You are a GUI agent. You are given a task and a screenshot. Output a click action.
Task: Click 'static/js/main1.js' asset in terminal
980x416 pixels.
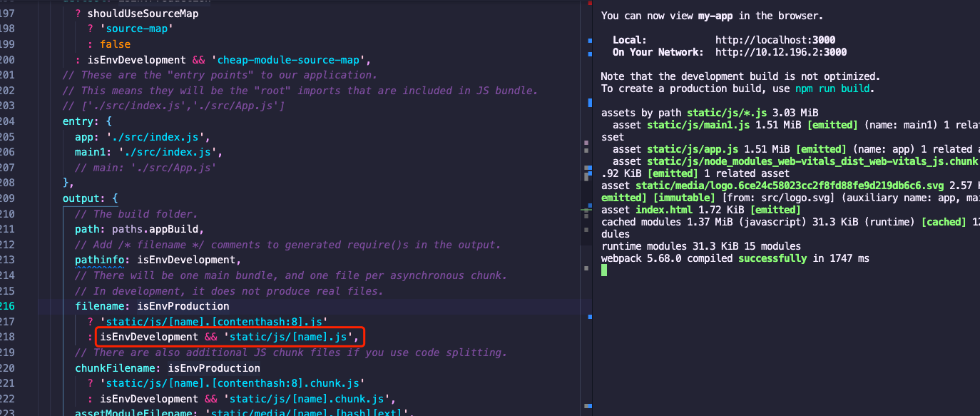point(698,125)
